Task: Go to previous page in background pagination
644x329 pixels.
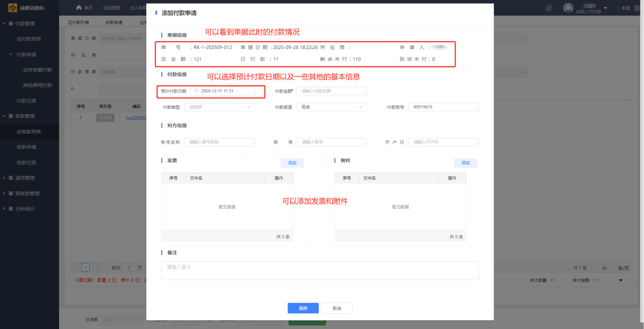Action: (x=74, y=267)
